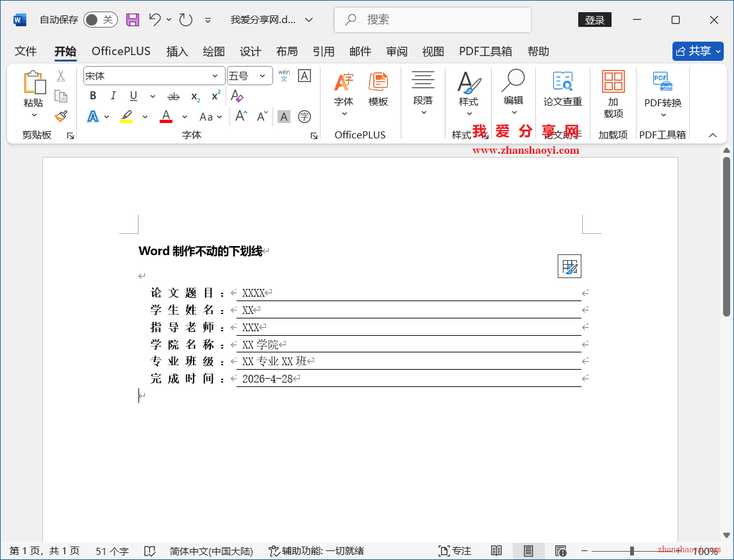Viewport: 734px width, 560px height.
Task: Apply superscript formatting
Action: [x=216, y=96]
